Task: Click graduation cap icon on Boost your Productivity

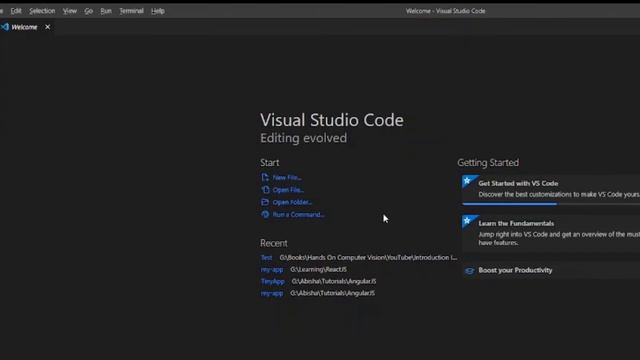Action: [469, 271]
